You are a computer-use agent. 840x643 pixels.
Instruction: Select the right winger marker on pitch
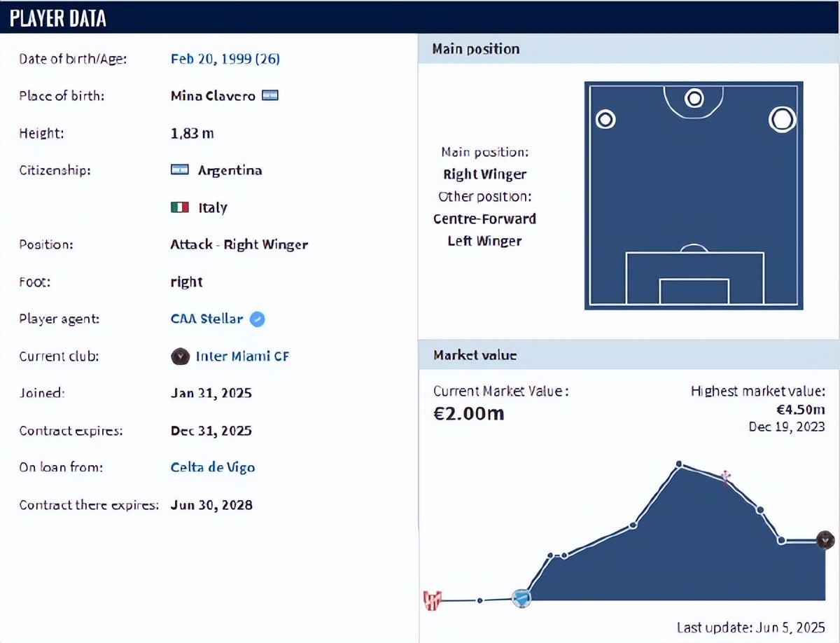click(781, 120)
